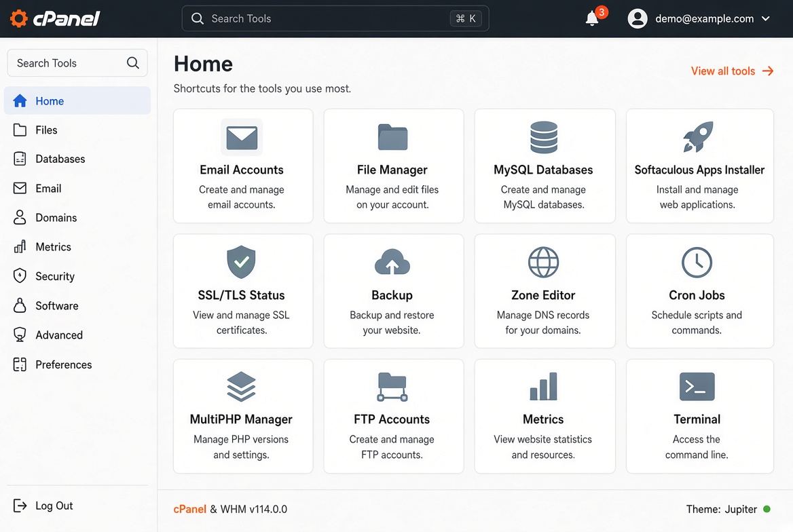Select Home in the sidebar
The image size is (793, 532).
click(77, 100)
